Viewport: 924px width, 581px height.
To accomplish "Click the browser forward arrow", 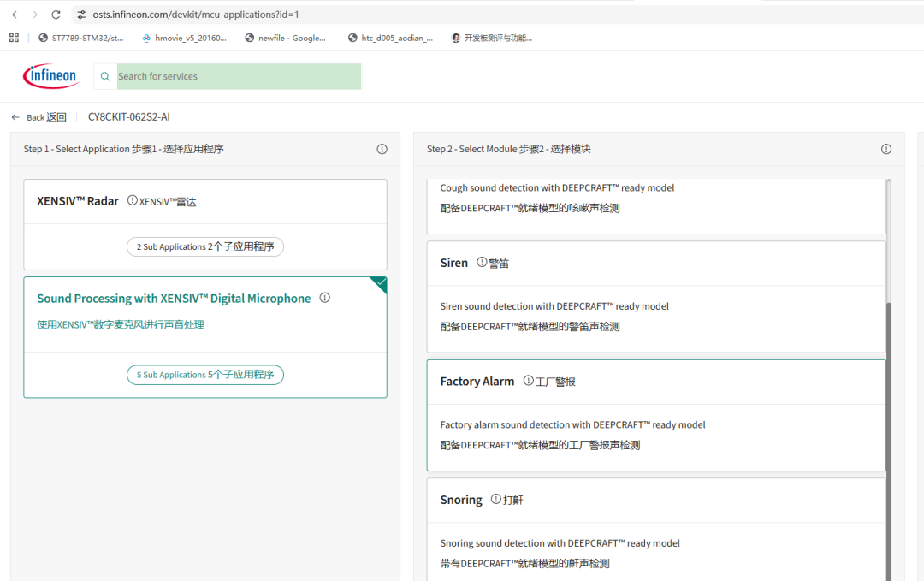I will point(35,15).
